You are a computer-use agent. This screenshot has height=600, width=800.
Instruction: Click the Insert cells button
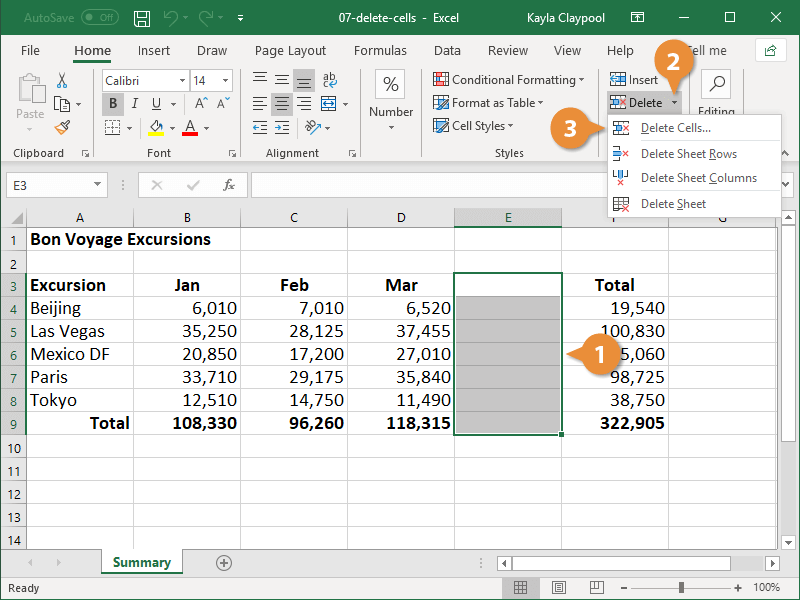click(634, 80)
